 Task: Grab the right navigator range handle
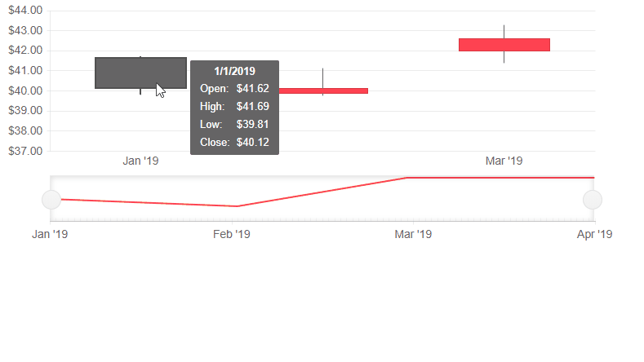[593, 200]
